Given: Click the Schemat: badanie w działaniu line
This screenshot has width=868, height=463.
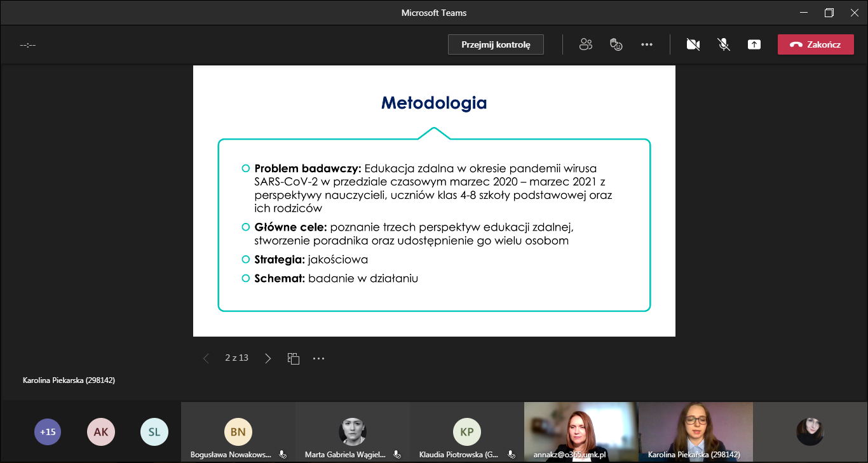Looking at the screenshot, I should click(336, 278).
